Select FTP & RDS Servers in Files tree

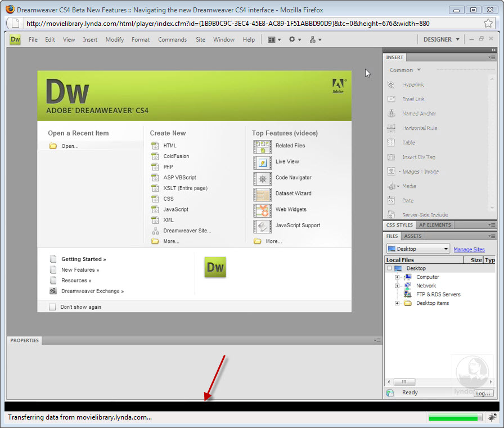tap(438, 294)
